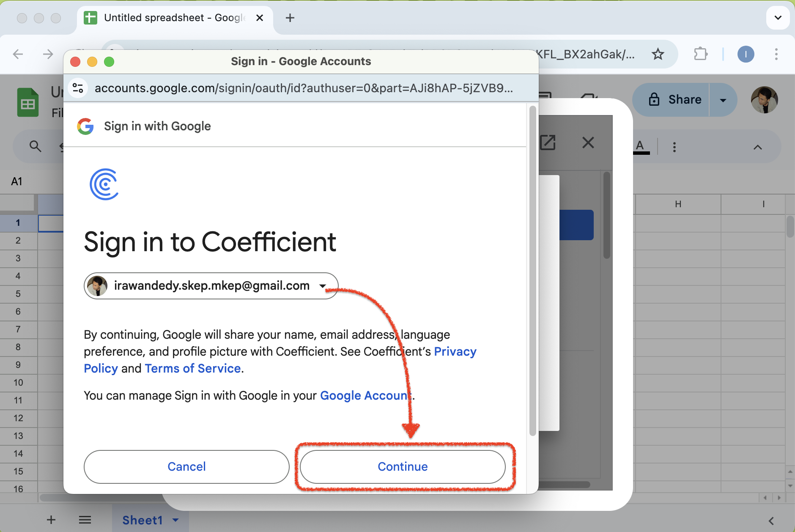Close the Sheets add-on sidebar
Viewport: 795px width, 532px height.
[x=588, y=143]
